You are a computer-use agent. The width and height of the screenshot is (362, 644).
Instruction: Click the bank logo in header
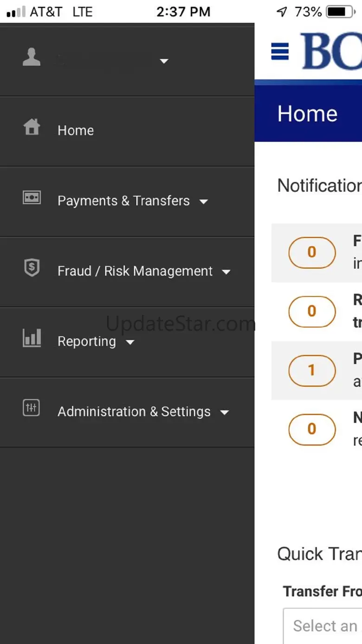(x=331, y=51)
